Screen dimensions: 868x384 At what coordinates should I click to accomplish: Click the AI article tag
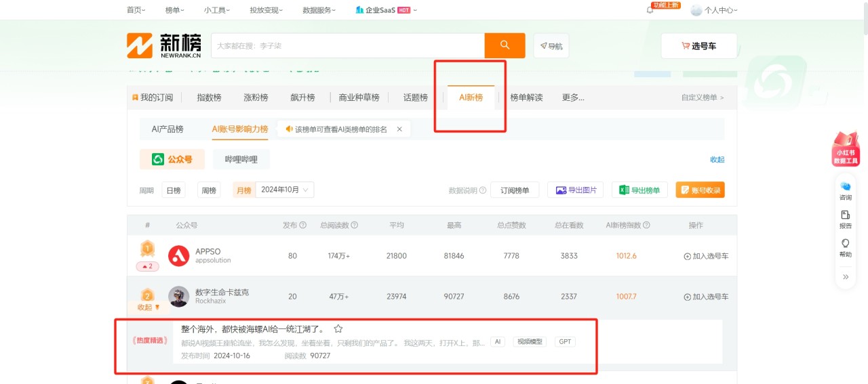pyautogui.click(x=498, y=342)
